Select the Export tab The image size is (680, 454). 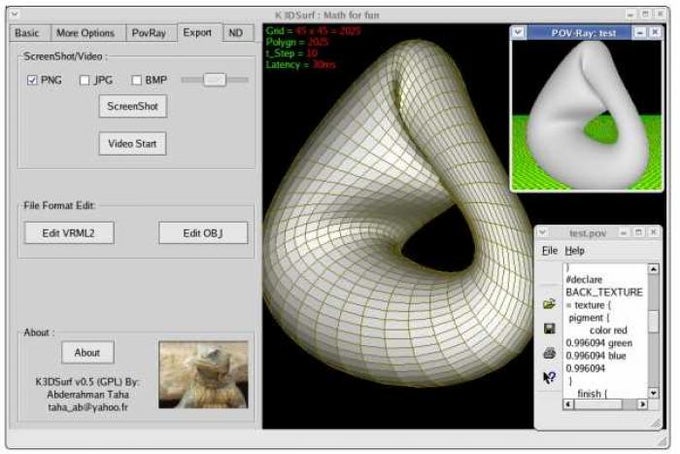[x=197, y=33]
